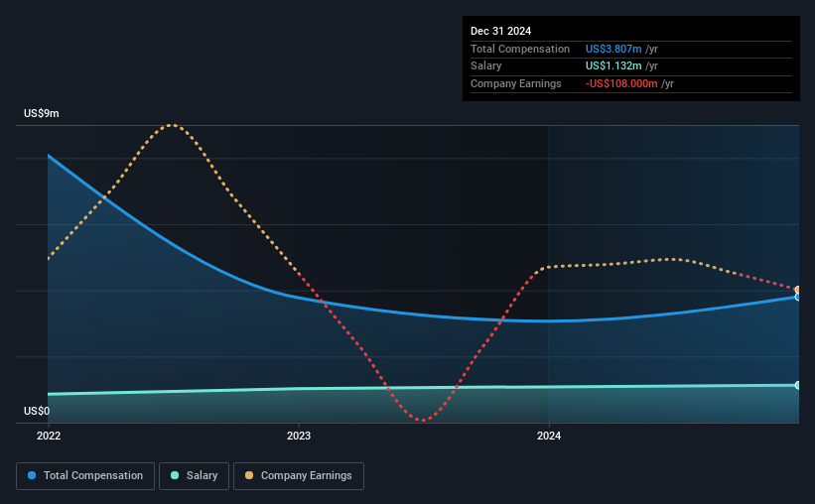The image size is (815, 504).
Task: Click the Company Earnings label in tooltip
Action: pos(515,83)
